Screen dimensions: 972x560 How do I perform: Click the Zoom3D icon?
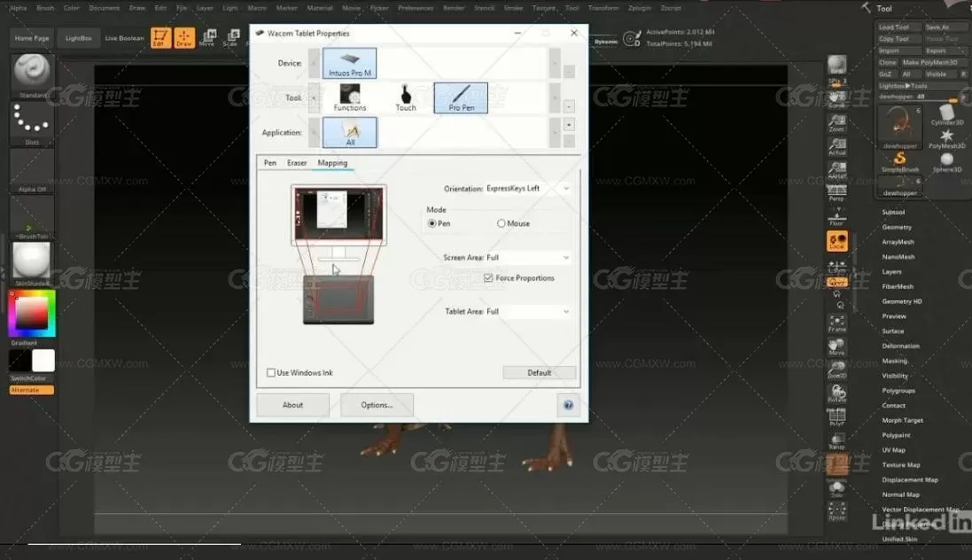click(x=836, y=370)
